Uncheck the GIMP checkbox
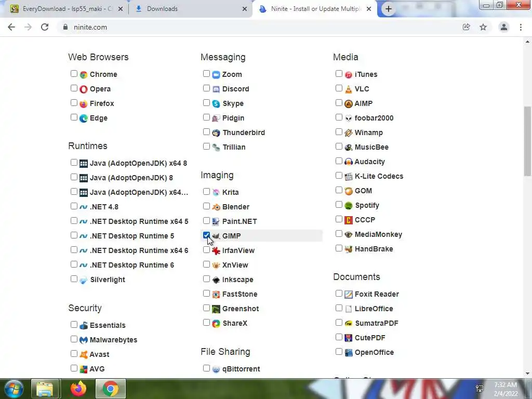532x399 pixels. coord(206,235)
